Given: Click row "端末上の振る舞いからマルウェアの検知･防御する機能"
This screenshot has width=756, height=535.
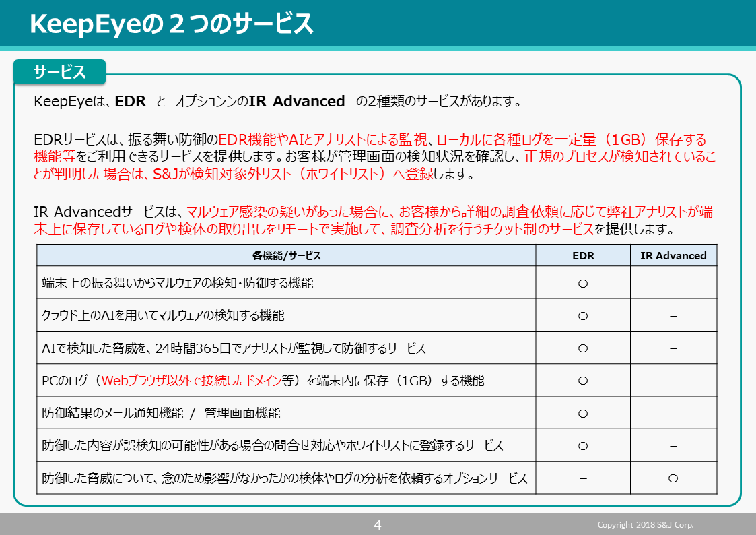Looking at the screenshot, I should point(286,283).
